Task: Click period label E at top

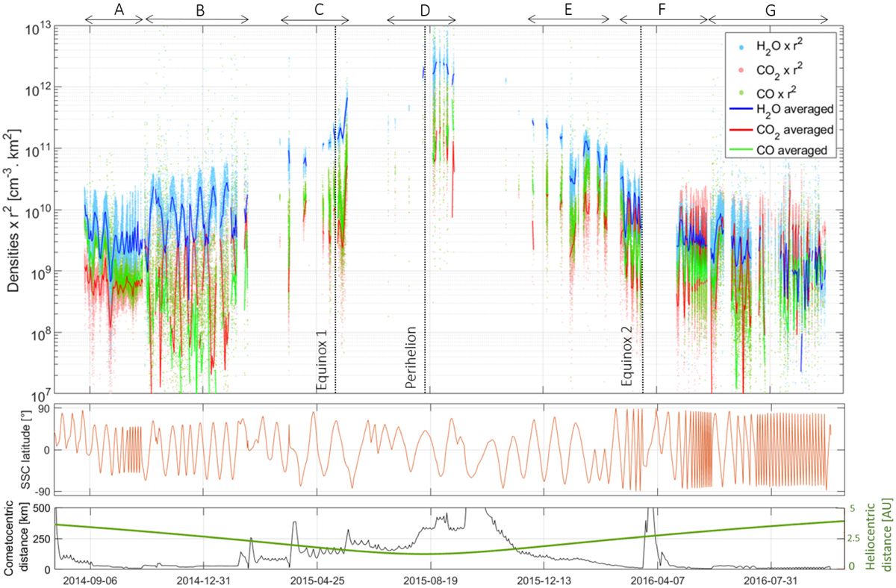Action: (567, 10)
